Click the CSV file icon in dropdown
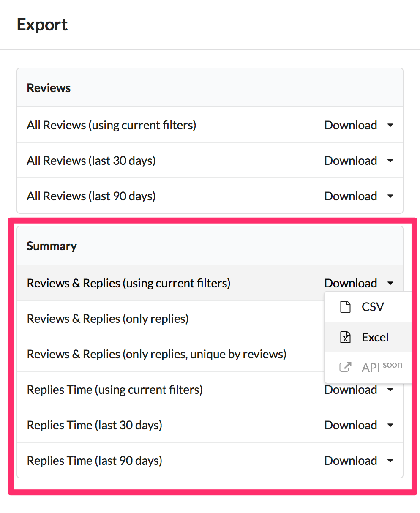 [345, 307]
